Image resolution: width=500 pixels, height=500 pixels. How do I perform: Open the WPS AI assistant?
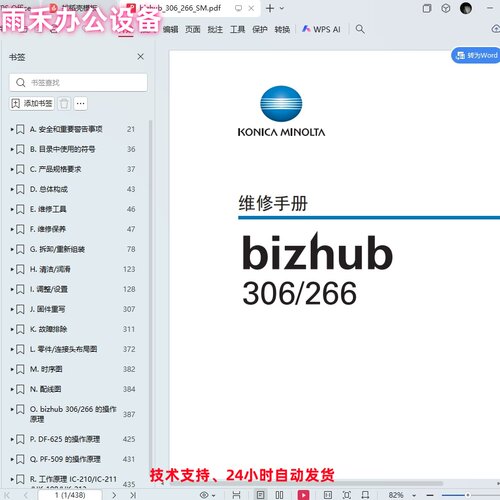tap(321, 29)
